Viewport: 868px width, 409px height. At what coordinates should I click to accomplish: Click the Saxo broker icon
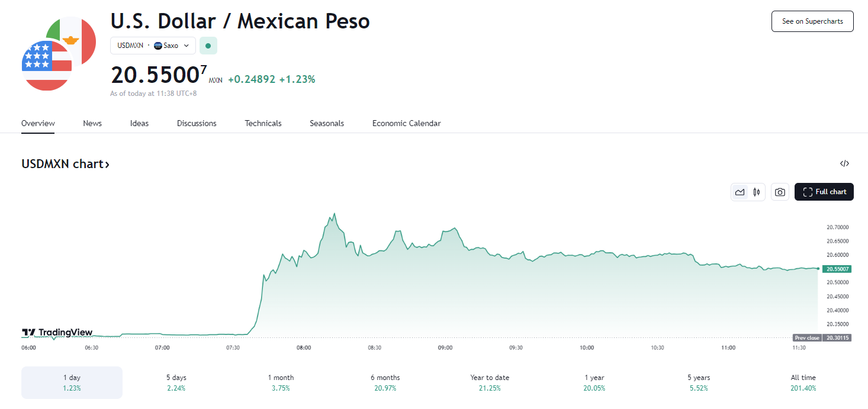157,46
